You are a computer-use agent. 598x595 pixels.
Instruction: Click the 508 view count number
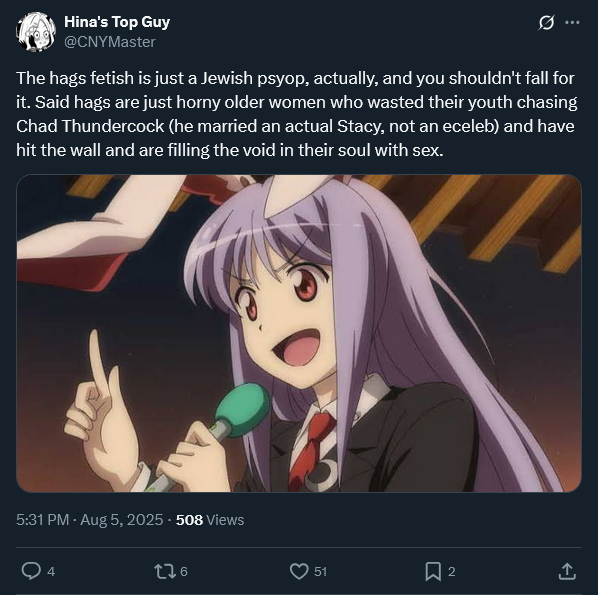189,520
